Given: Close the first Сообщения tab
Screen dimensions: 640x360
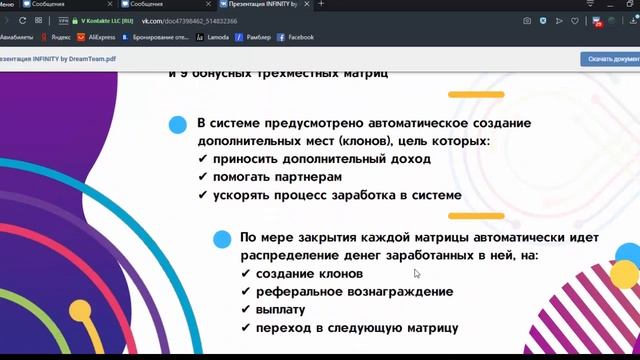Looking at the screenshot, I should pos(110,4).
